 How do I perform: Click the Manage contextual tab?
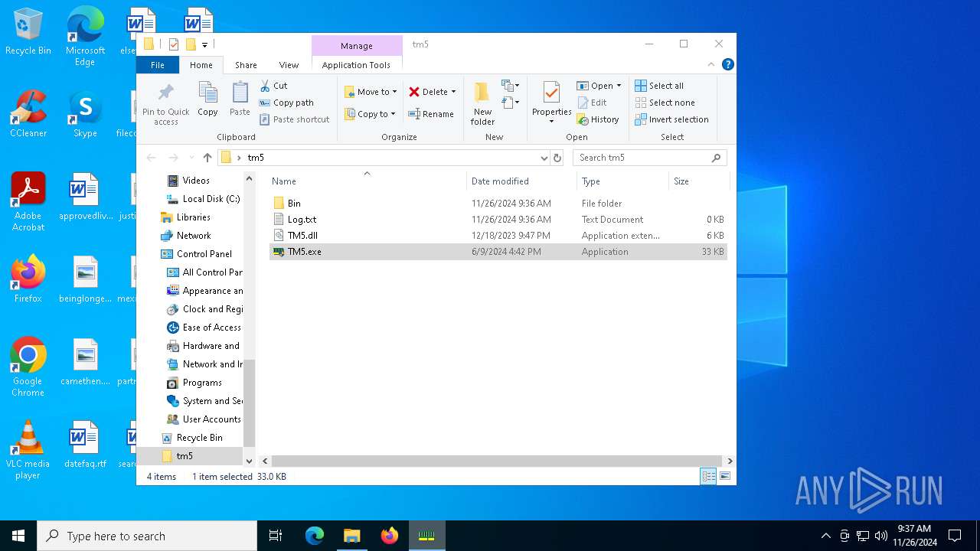click(x=357, y=46)
